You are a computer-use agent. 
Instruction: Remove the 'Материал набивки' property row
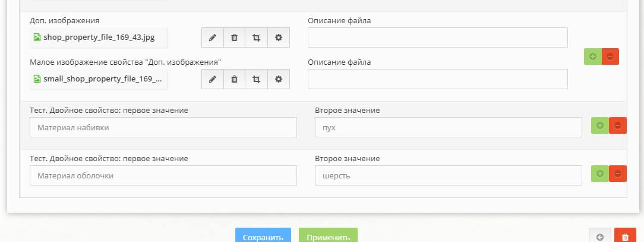pos(618,125)
